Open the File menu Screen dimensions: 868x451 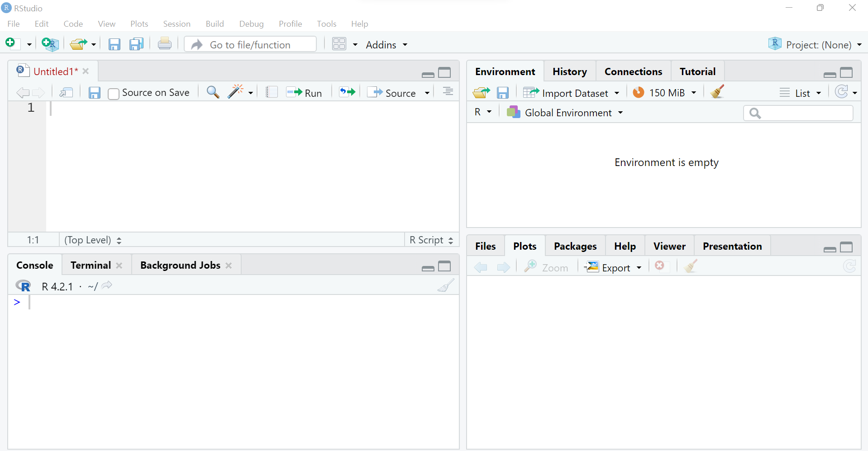pyautogui.click(x=14, y=24)
